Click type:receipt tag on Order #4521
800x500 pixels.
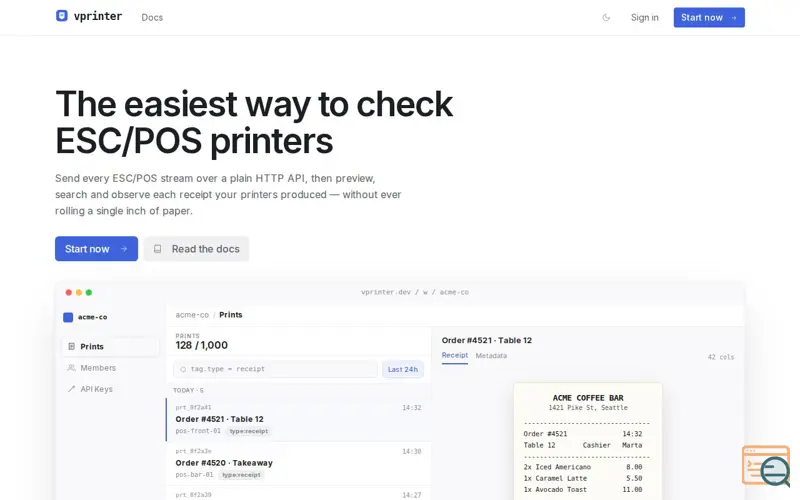(249, 431)
